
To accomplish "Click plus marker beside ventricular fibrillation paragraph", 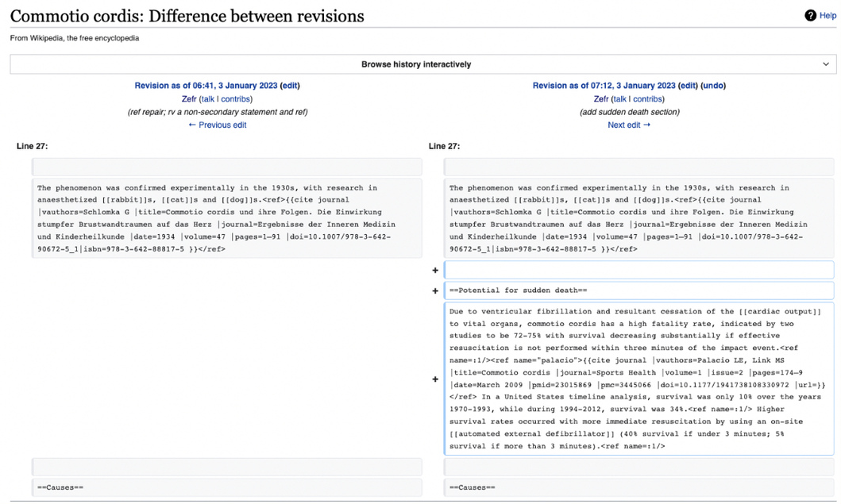I will click(x=435, y=379).
